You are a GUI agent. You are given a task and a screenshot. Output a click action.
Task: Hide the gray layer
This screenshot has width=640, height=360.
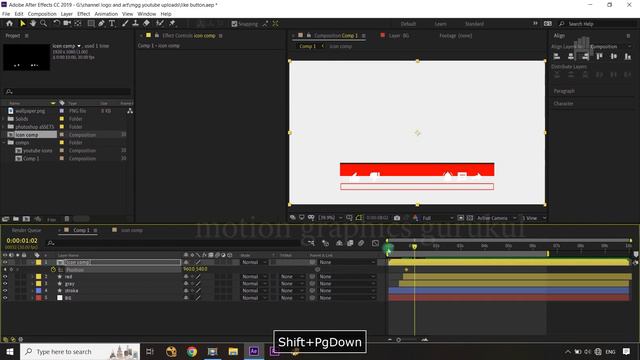[5, 284]
